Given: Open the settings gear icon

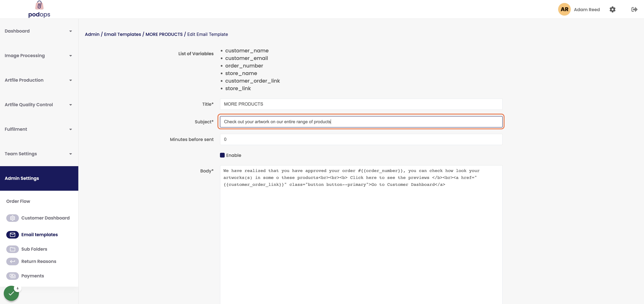Looking at the screenshot, I should [612, 9].
